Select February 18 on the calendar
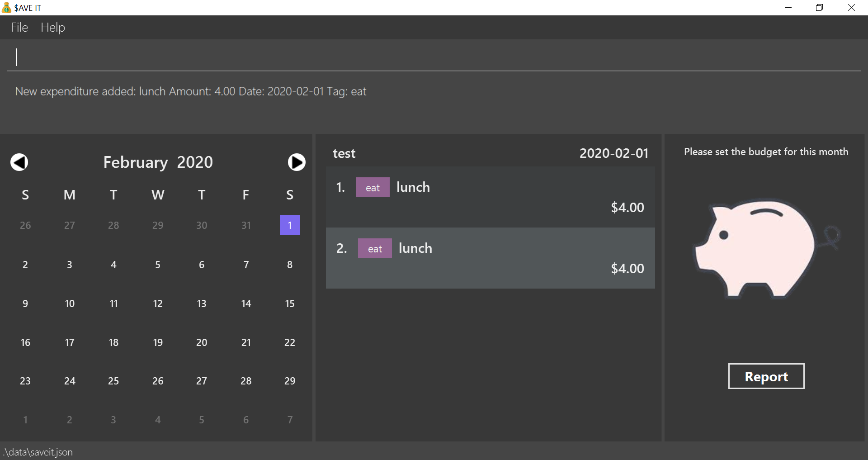This screenshot has width=868, height=460. coord(113,342)
